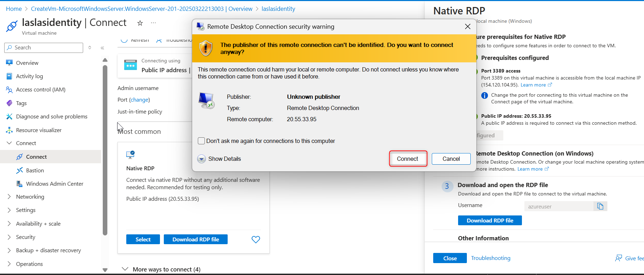The height and width of the screenshot is (275, 644).
Task: Click the azureuser username field
Action: click(x=559, y=206)
